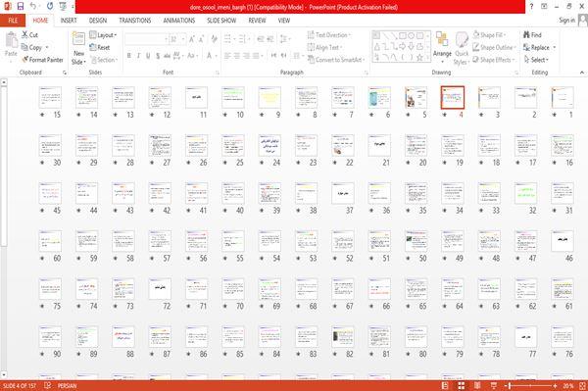
Task: Toggle Italic formatting button
Action: (138, 56)
